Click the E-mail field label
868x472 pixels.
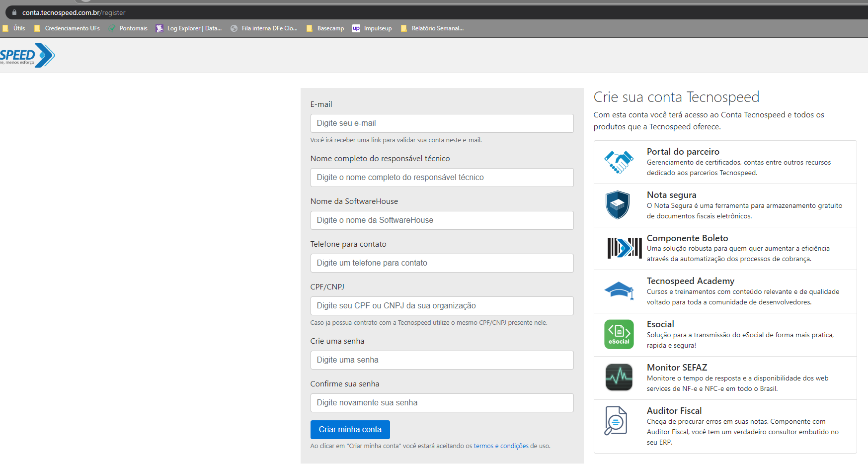point(321,104)
